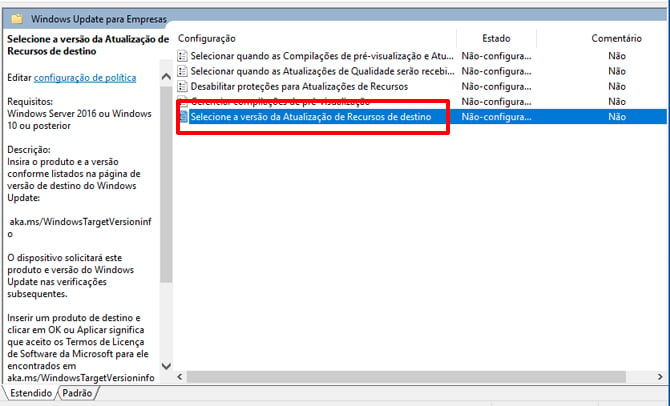Click the description pane scroll up arrow
This screenshot has height=406, width=670.
coord(166,77)
